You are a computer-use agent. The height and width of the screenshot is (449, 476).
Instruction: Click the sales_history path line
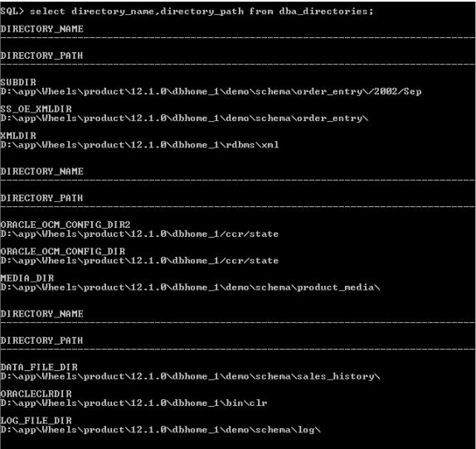pos(190,377)
